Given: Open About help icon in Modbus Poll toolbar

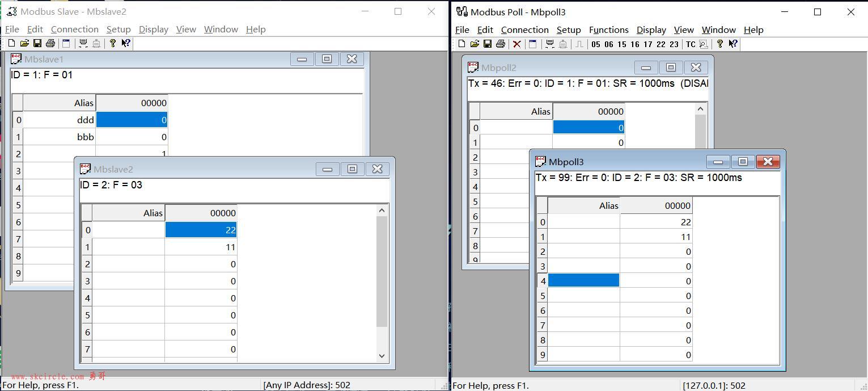Looking at the screenshot, I should point(720,44).
